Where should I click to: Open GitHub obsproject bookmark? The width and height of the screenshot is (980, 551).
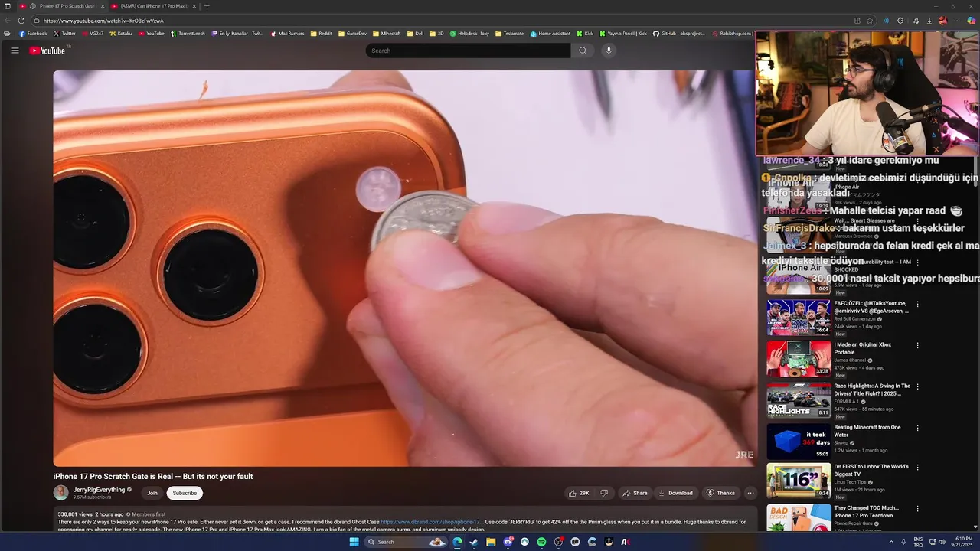tap(678, 34)
